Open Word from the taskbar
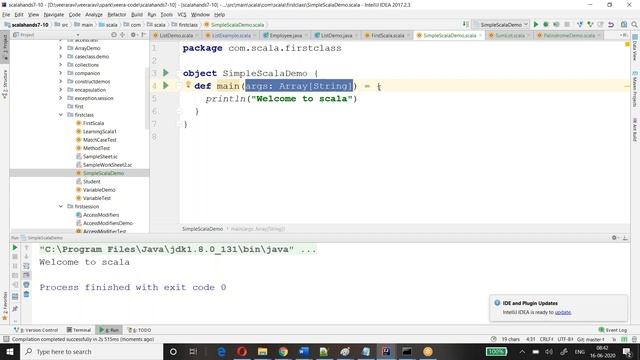 [304, 351]
